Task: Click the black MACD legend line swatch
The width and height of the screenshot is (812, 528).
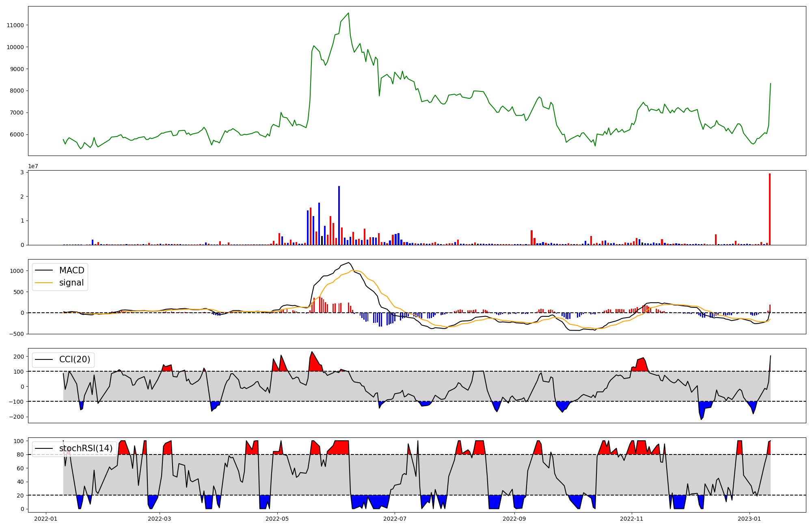Action: (x=44, y=270)
